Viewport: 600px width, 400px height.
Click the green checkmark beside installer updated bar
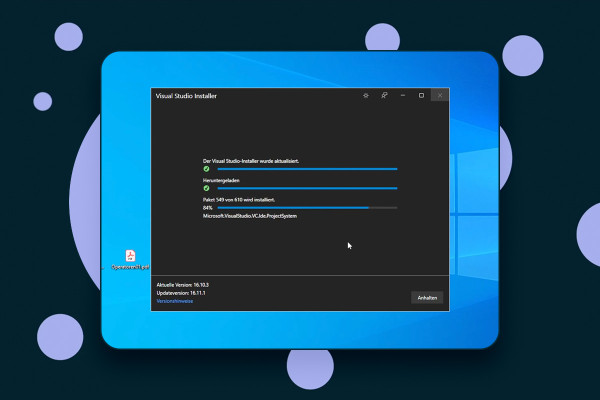[x=206, y=169]
